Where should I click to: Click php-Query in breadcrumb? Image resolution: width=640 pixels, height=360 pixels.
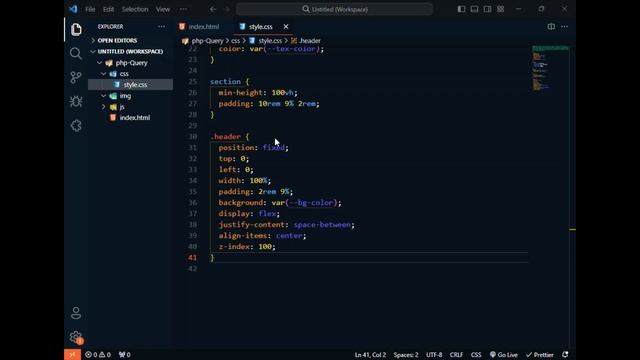coord(207,41)
